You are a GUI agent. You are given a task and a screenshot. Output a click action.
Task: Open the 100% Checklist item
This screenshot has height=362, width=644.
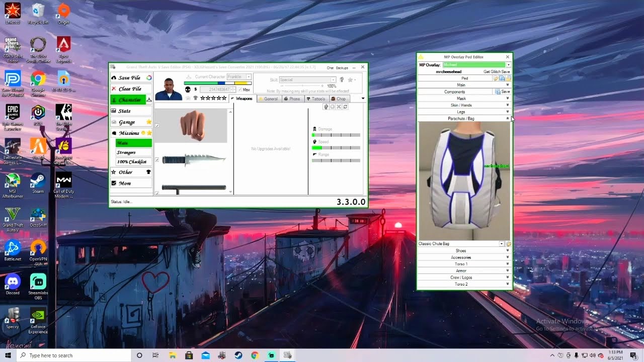click(133, 162)
